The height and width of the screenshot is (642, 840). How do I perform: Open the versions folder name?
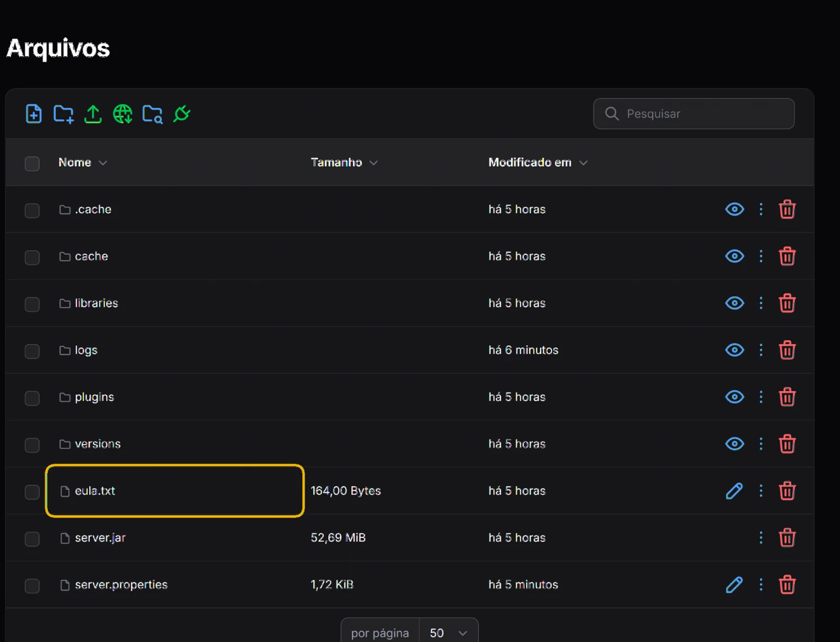[98, 444]
